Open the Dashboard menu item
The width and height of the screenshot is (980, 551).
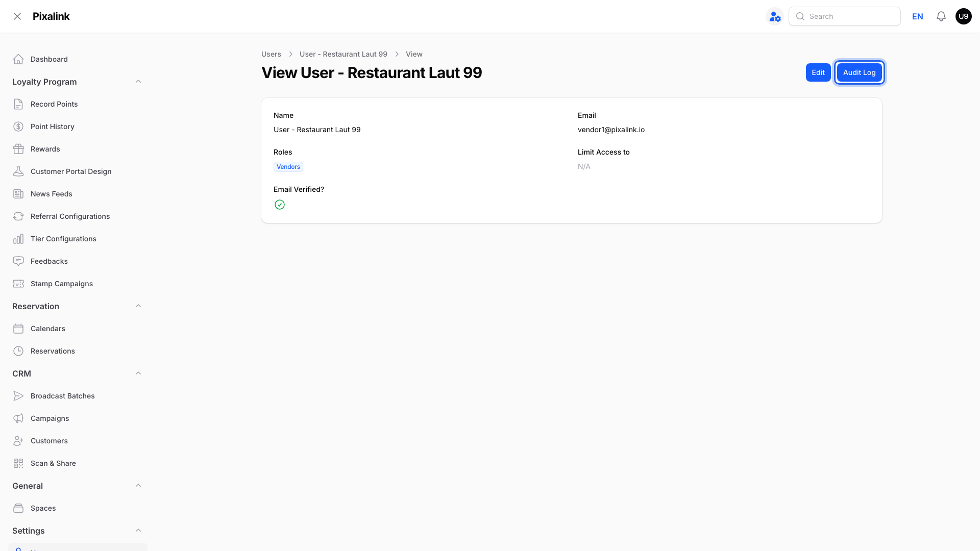(78, 59)
